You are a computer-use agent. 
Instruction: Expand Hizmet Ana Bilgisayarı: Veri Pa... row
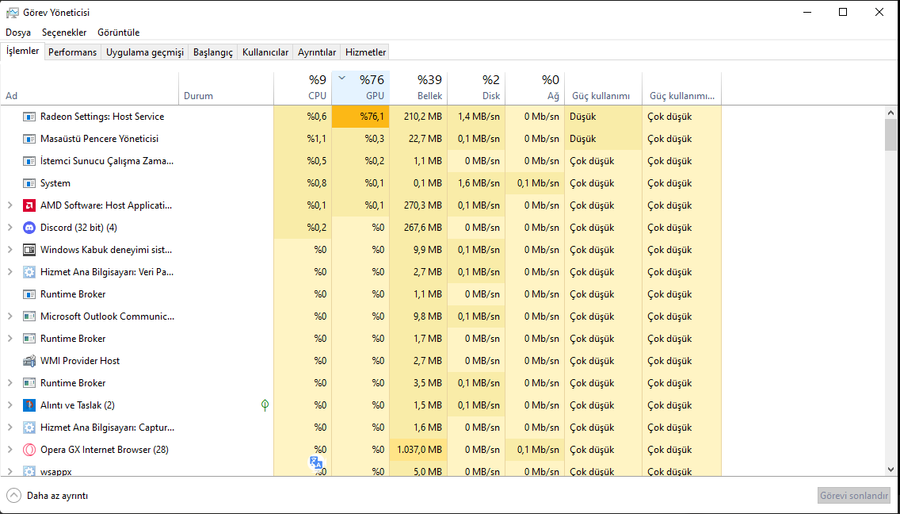10,272
